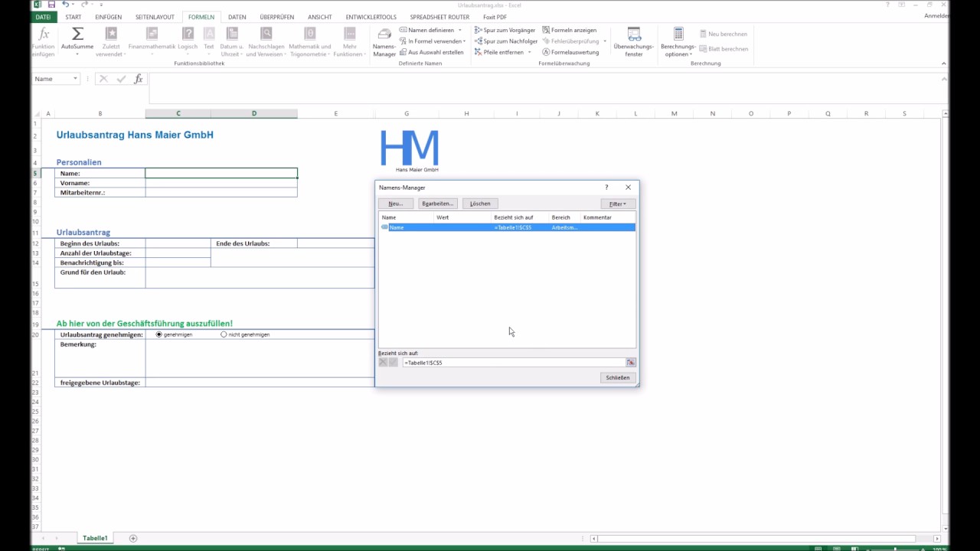Click the Vorname: label cell
980x551 pixels.
[100, 183]
